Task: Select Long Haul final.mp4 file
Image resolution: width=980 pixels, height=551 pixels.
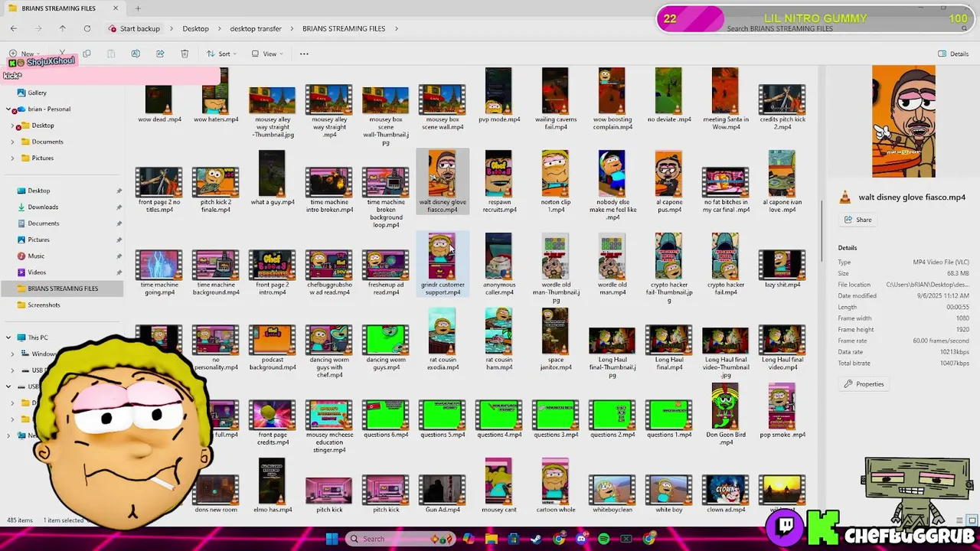Action: point(668,347)
